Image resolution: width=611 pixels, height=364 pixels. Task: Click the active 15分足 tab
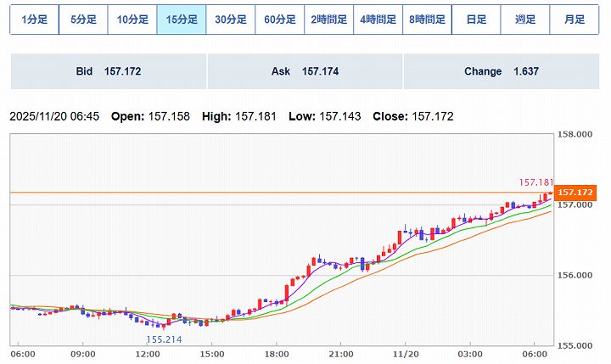pyautogui.click(x=182, y=20)
